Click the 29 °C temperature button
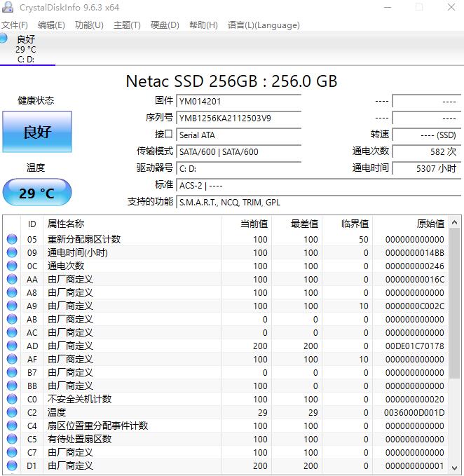The width and height of the screenshot is (464, 476). 37,193
